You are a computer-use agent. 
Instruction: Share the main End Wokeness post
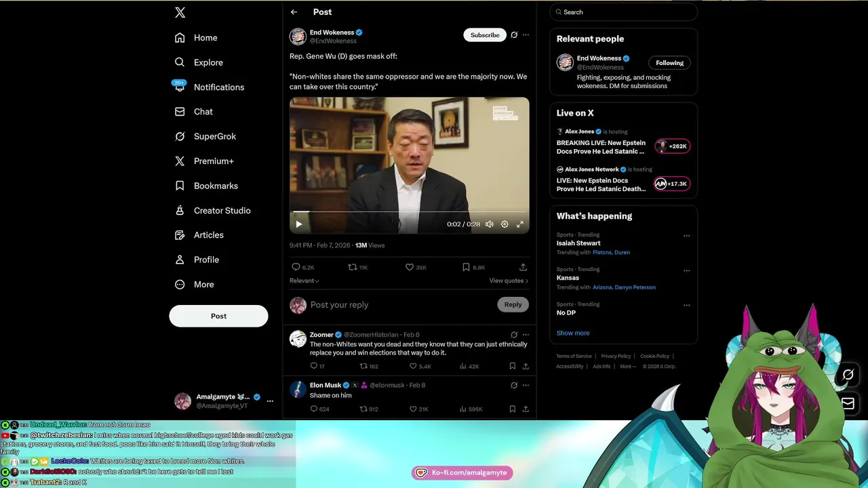[523, 267]
